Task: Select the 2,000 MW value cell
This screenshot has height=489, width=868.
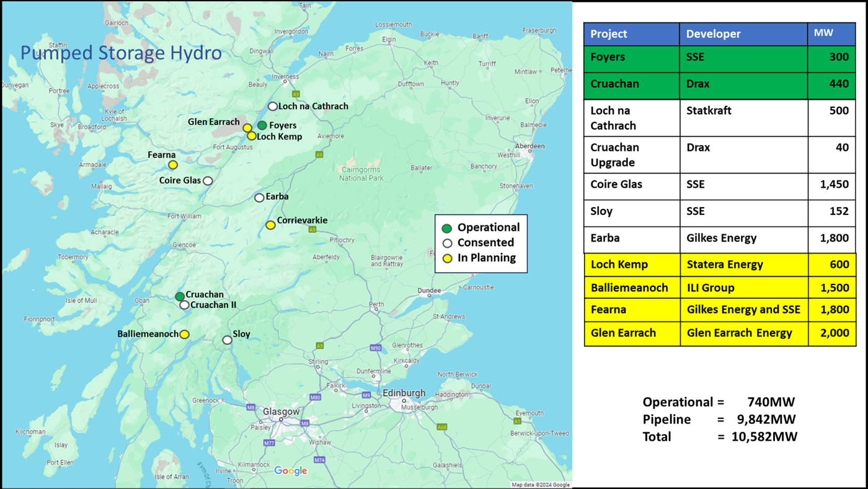Action: pyautogui.click(x=831, y=333)
